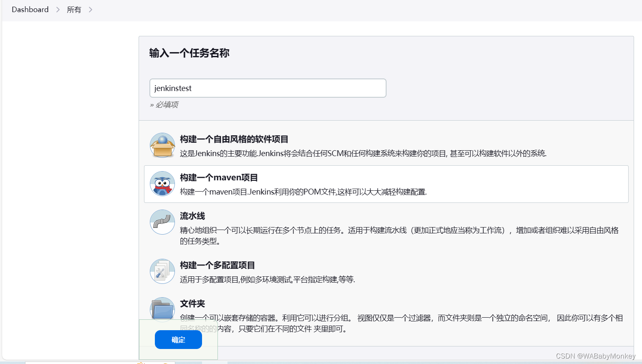Expand chevron after 所有 breadcrumb
Viewport: 642px width, 364px height.
91,10
